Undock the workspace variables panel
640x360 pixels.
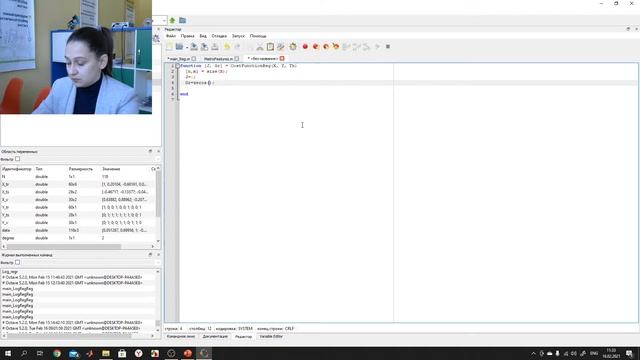[150, 151]
